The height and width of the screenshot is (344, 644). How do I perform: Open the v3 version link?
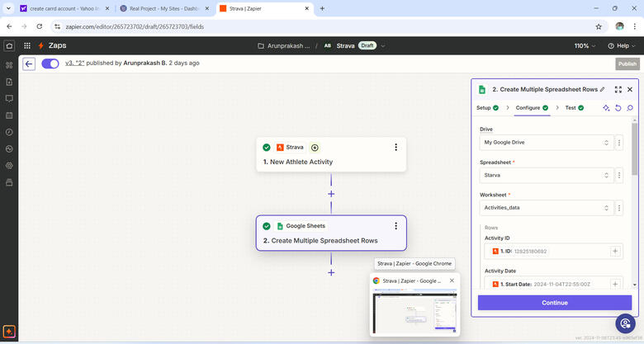coord(75,64)
